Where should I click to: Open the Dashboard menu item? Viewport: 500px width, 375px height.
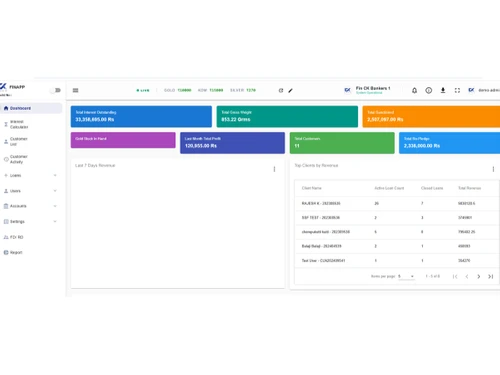click(31, 108)
